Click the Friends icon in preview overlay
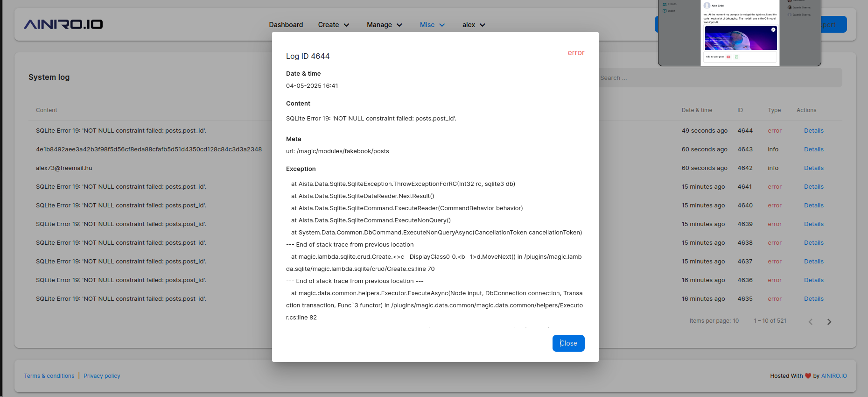Image resolution: width=868 pixels, height=397 pixels. 665,4
